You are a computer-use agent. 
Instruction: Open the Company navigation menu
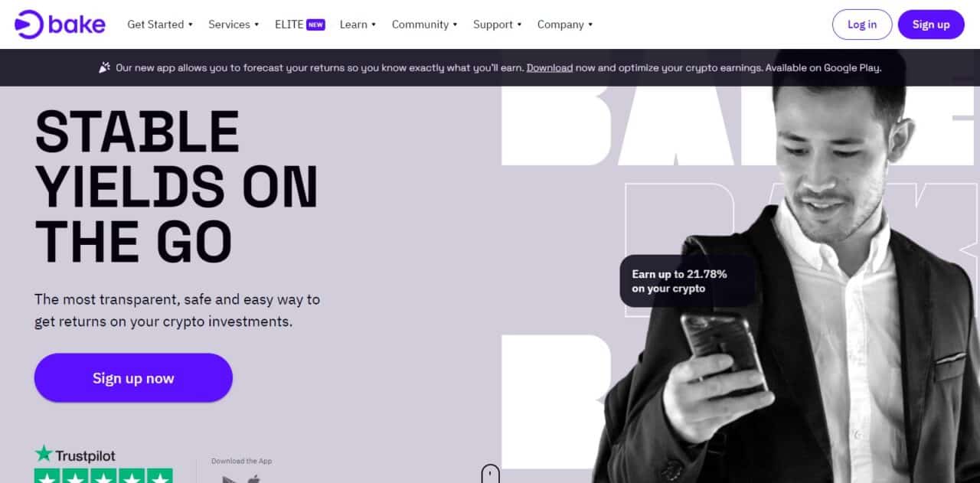(x=565, y=24)
